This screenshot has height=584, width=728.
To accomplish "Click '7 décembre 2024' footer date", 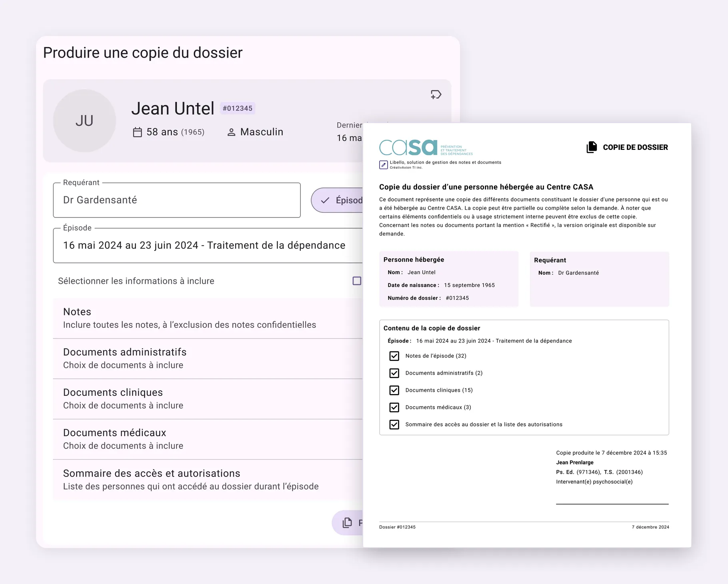I will (x=650, y=527).
